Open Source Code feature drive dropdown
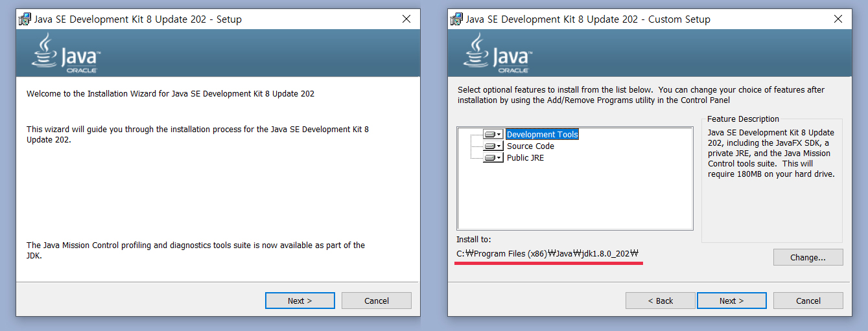This screenshot has width=868, height=331. pos(493,146)
